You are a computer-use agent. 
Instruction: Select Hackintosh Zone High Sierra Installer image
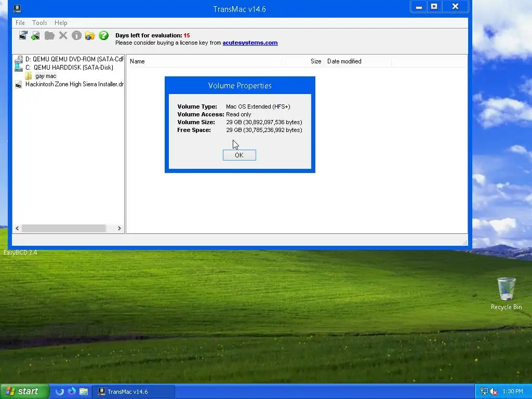[74, 84]
